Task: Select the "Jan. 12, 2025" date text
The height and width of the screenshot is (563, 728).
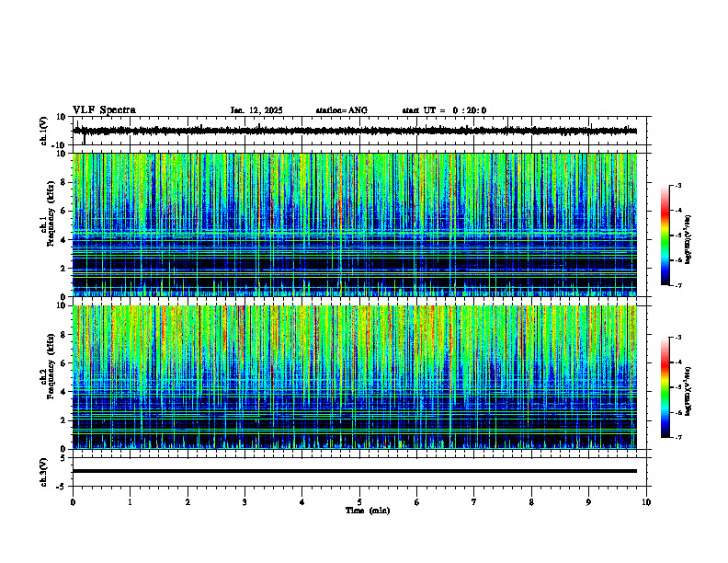Action: click(x=256, y=110)
